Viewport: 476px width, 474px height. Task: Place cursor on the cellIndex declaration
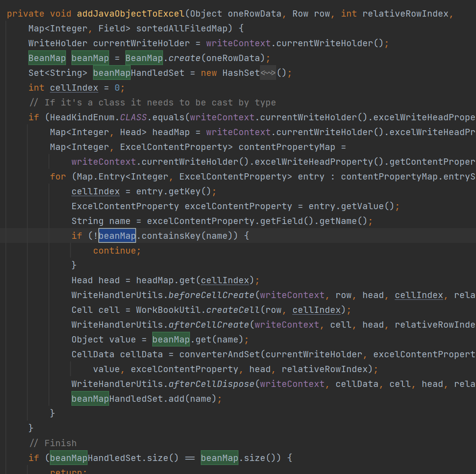point(74,87)
